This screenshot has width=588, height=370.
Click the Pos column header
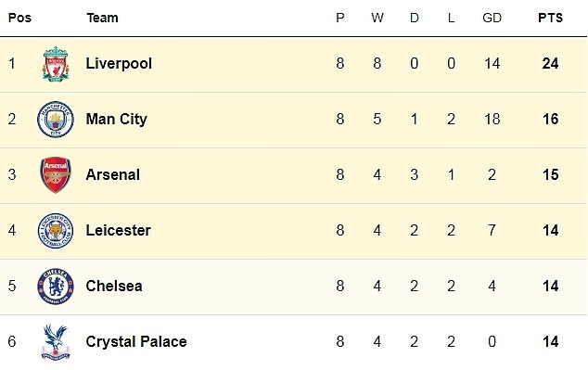19,18
